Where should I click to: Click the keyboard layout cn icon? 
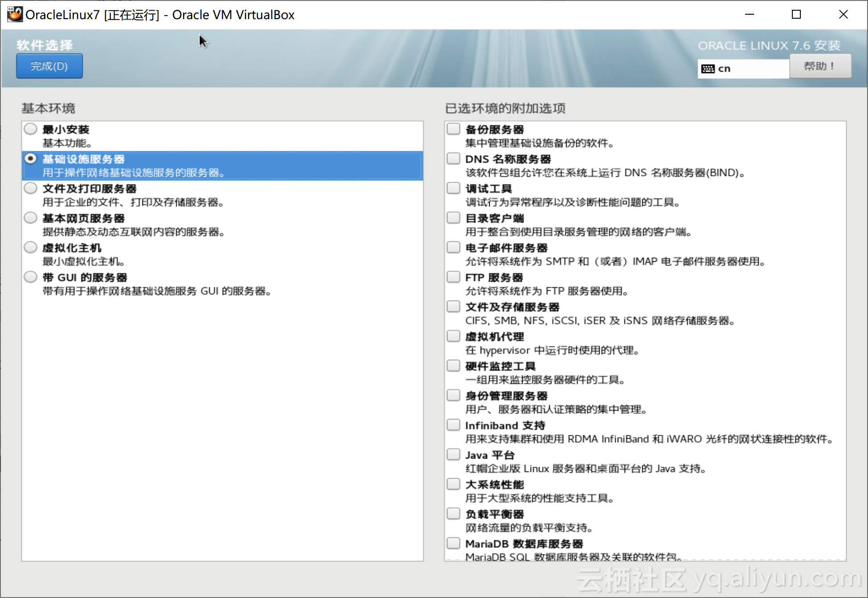707,69
